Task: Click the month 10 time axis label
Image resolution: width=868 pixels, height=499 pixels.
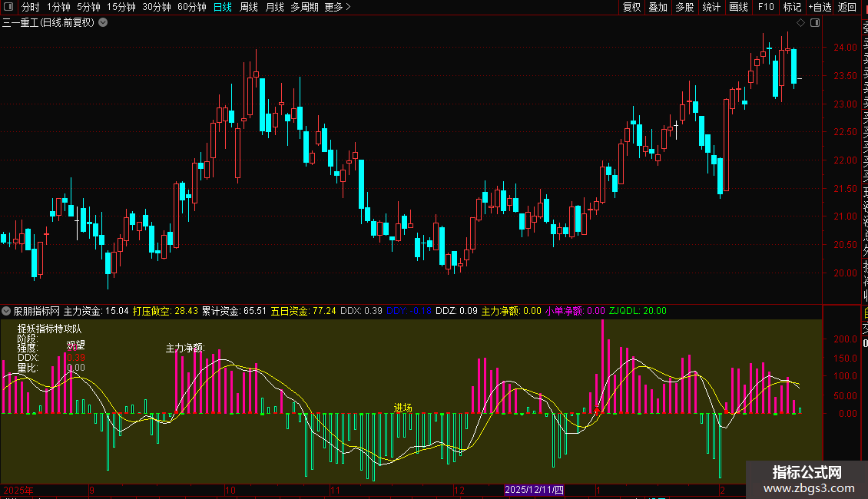Action: pyautogui.click(x=230, y=490)
